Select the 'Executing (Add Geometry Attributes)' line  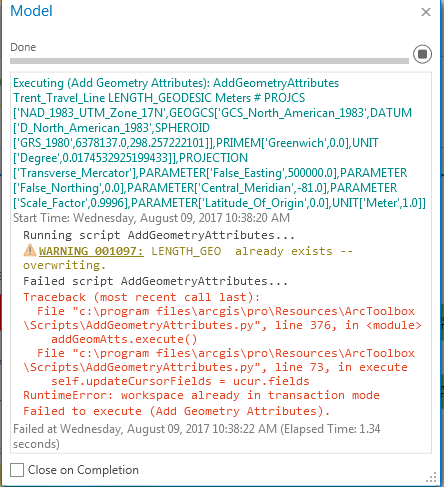point(176,83)
